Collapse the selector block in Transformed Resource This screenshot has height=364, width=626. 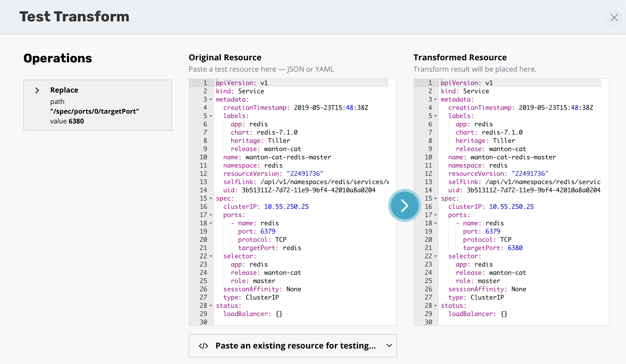click(436, 257)
